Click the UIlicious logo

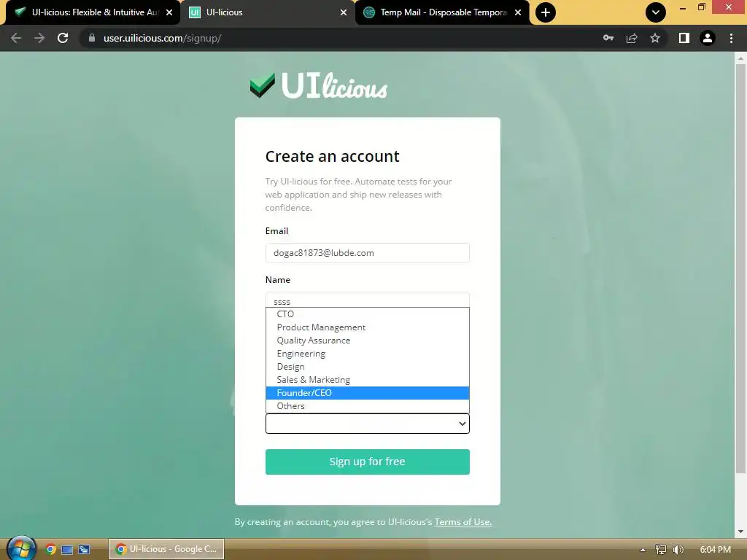tap(319, 86)
